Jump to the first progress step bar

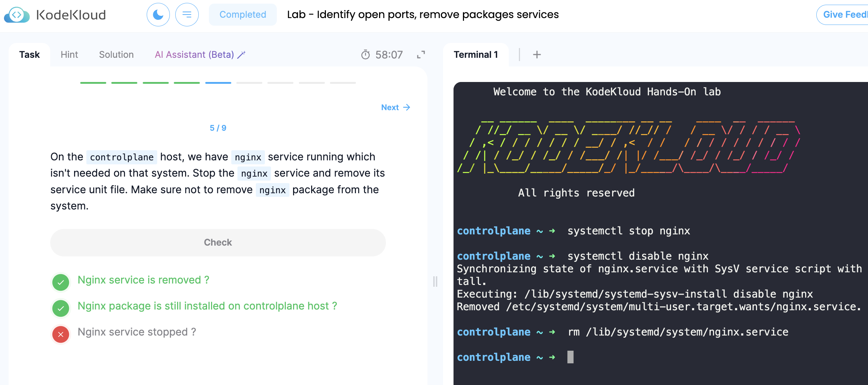point(93,83)
